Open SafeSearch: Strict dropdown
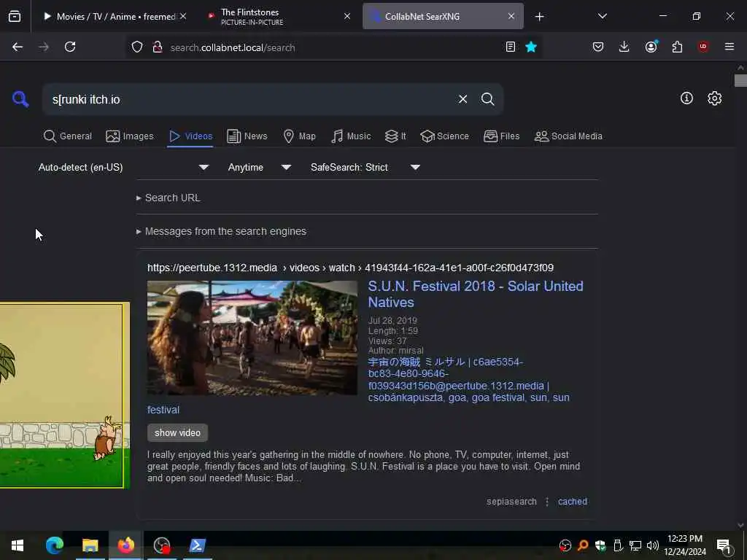Image resolution: width=747 pixels, height=560 pixels. coord(365,167)
